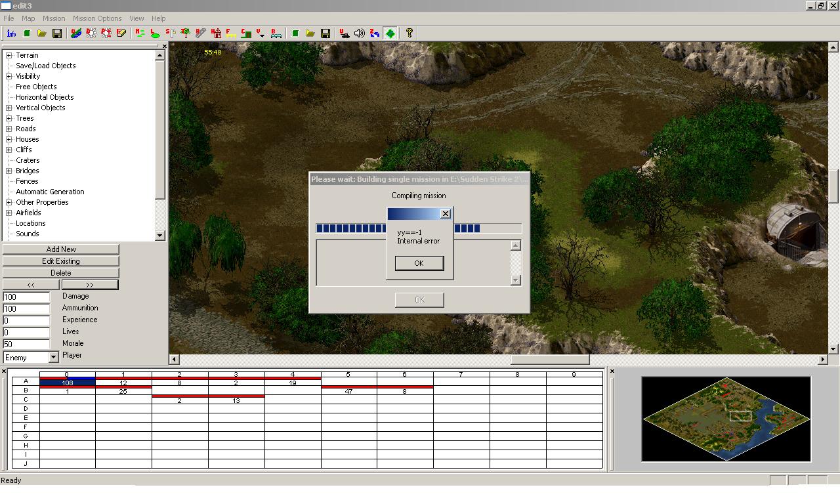
Task: Click the >> next button
Action: [x=90, y=285]
